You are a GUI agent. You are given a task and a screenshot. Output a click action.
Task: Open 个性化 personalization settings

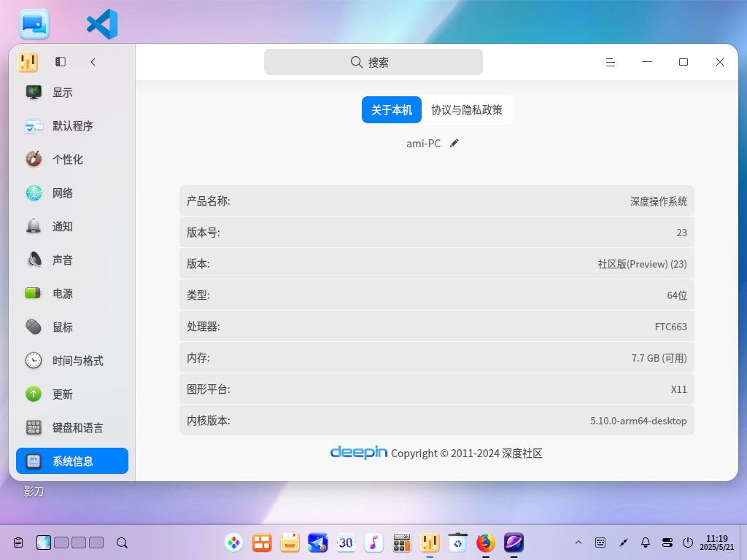click(x=72, y=160)
